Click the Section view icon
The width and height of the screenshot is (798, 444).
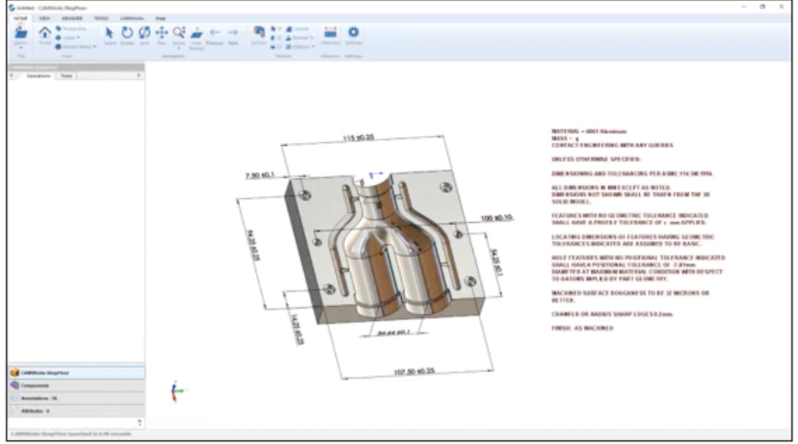click(259, 33)
